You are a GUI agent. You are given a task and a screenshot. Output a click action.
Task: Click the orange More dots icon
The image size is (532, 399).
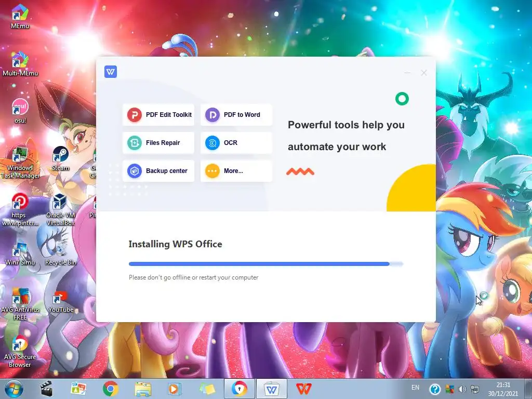212,171
